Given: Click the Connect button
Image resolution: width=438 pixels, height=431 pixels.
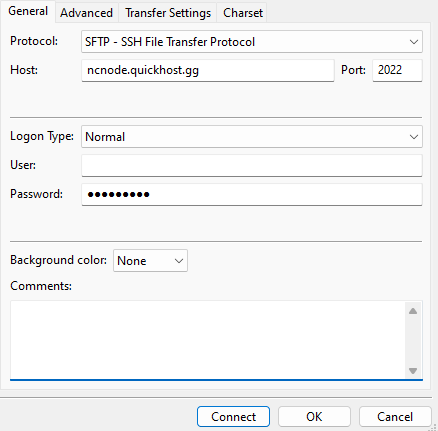Looking at the screenshot, I should click(x=233, y=417).
